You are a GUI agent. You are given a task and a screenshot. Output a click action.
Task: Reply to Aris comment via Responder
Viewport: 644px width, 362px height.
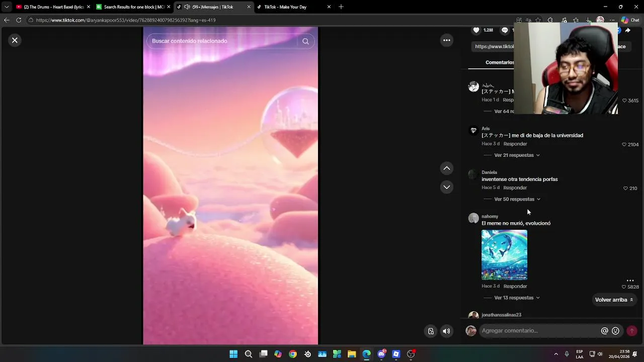515,144
